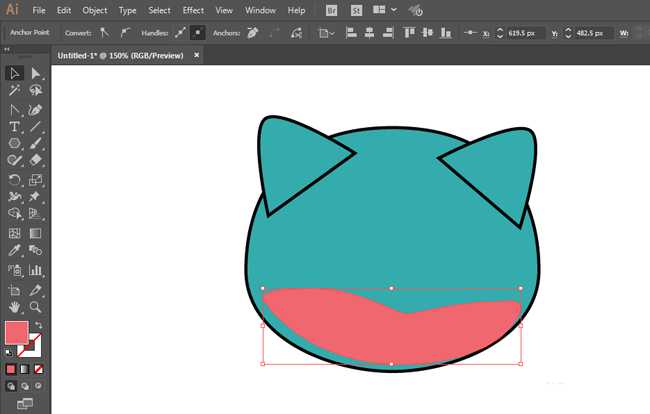Select the Magic Wand tool
Viewport: 650px width, 414px height.
[x=15, y=91]
